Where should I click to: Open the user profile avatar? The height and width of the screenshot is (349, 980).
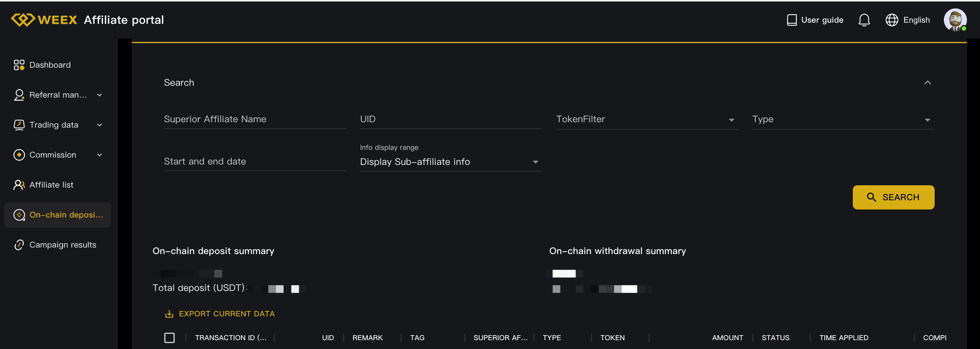click(955, 20)
